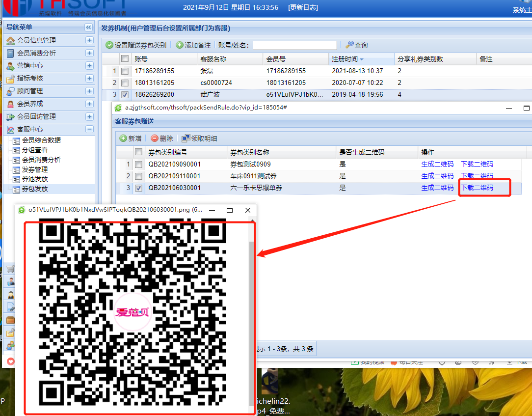Image resolution: width=532 pixels, height=416 pixels.
Task: Open 券包发放 in the tree
Action: tap(35, 189)
